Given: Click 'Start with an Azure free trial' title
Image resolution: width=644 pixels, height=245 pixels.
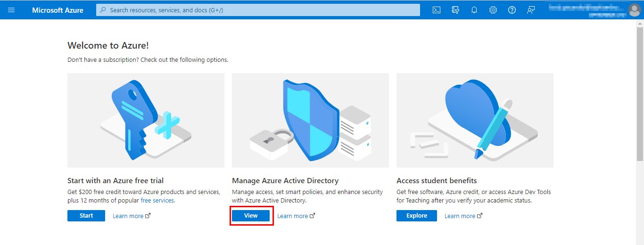Looking at the screenshot, I should tap(116, 181).
